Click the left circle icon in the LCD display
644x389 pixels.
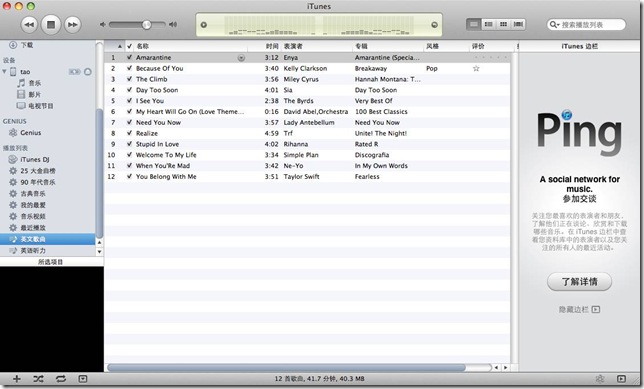(x=204, y=25)
